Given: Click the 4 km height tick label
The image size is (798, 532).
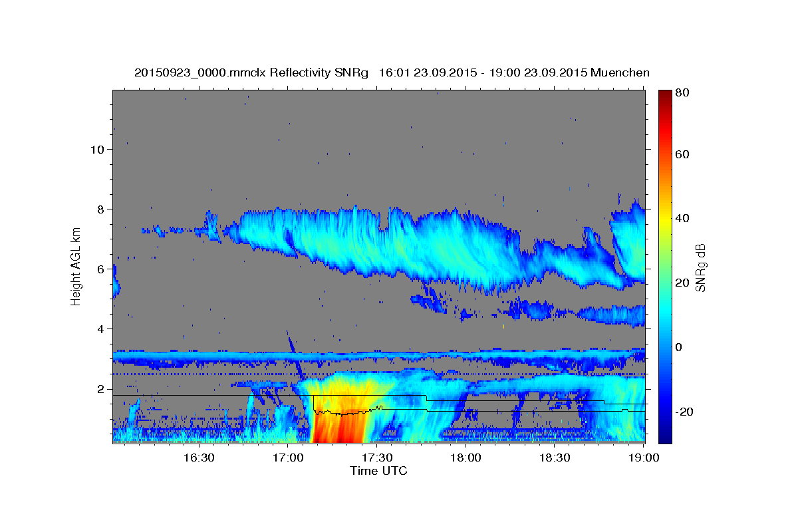Looking at the screenshot, I should [x=102, y=329].
